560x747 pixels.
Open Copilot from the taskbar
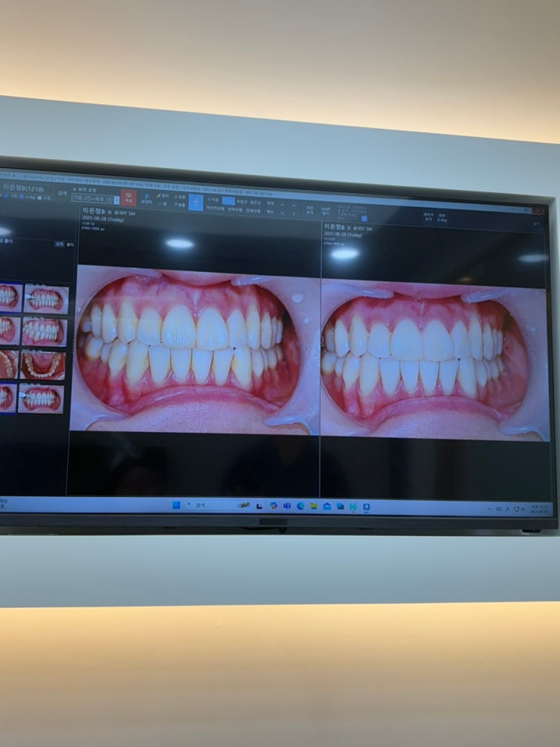(274, 506)
